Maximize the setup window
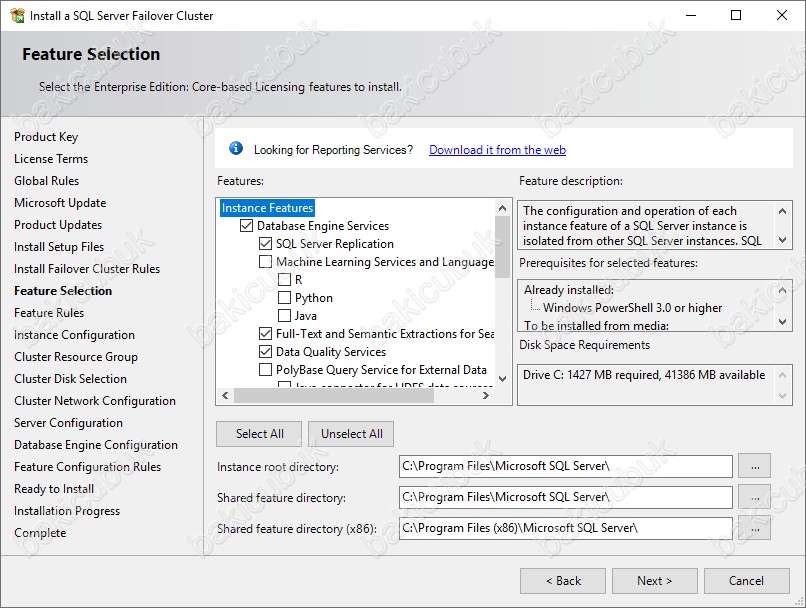 coord(736,15)
